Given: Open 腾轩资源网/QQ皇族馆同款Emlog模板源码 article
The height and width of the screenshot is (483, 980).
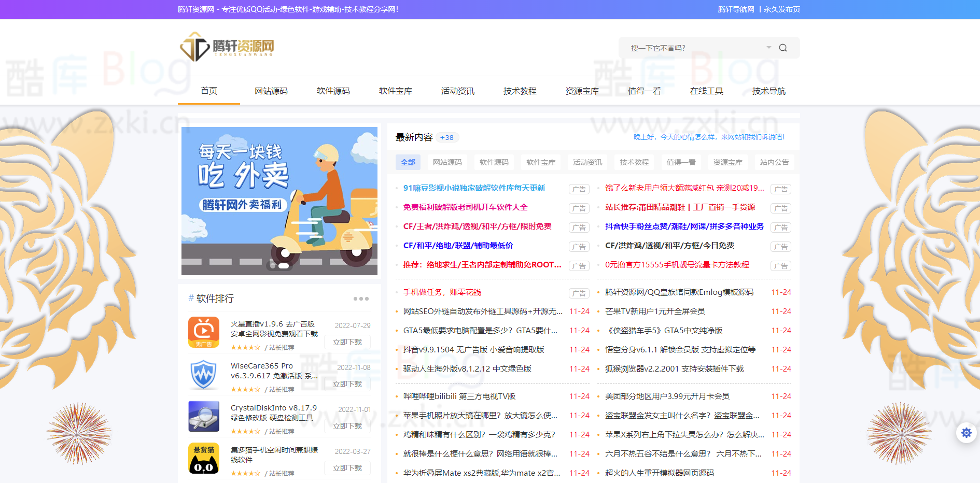Looking at the screenshot, I should [679, 292].
